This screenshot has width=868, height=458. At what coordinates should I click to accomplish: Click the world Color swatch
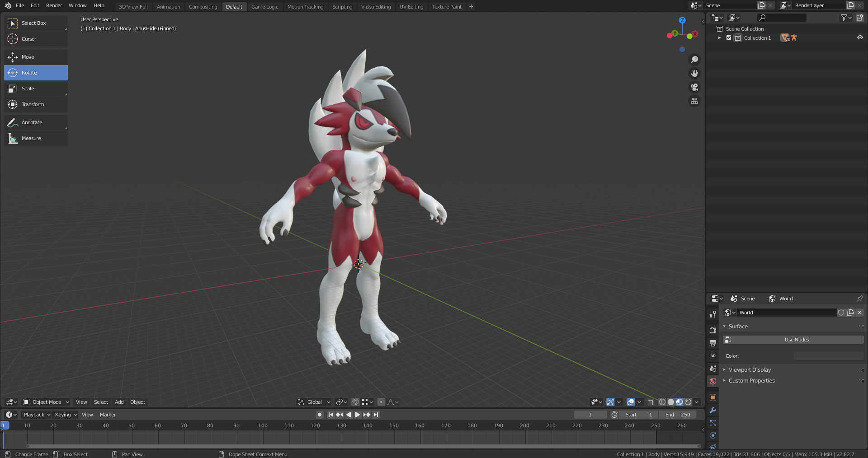click(829, 356)
